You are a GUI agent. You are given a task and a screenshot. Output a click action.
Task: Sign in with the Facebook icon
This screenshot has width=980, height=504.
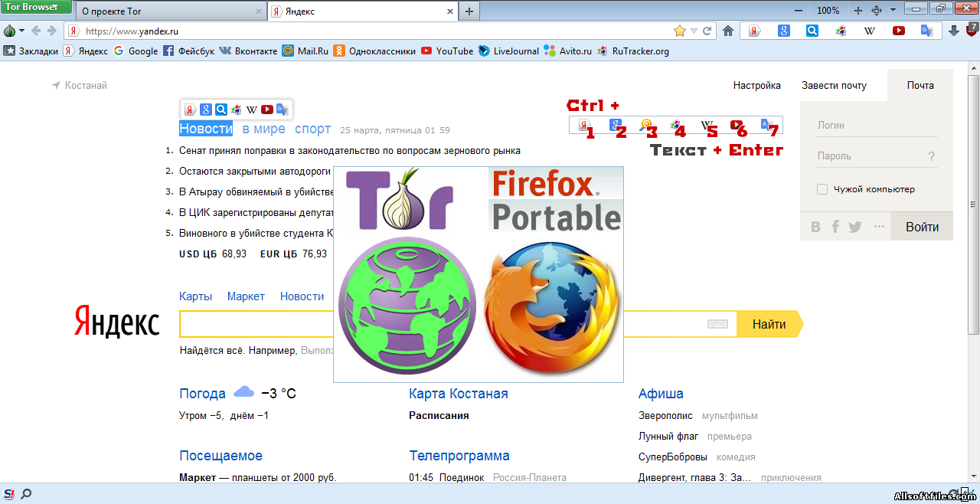pyautogui.click(x=835, y=227)
